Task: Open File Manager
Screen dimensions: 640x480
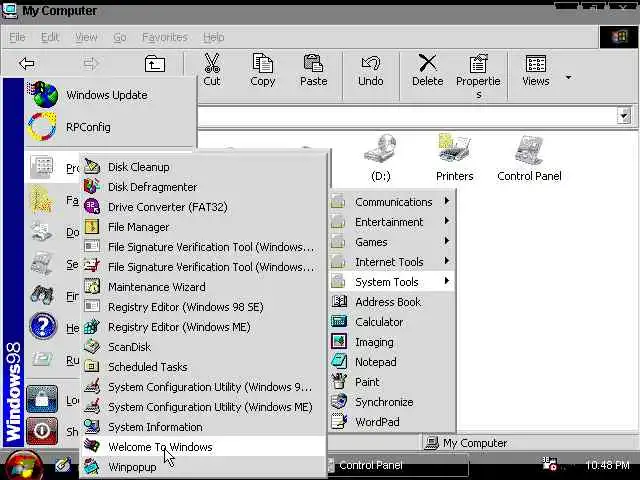Action: 204,227
